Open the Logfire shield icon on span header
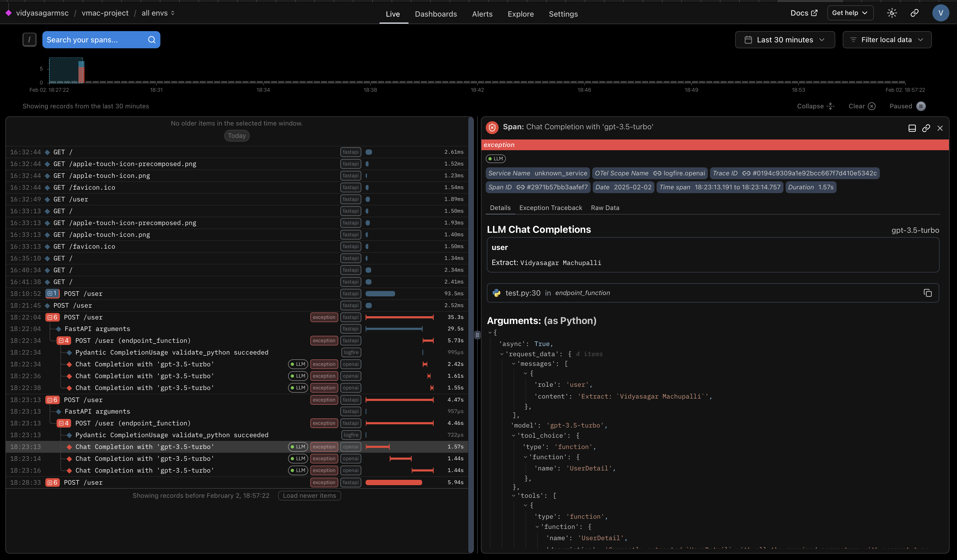 click(x=492, y=127)
